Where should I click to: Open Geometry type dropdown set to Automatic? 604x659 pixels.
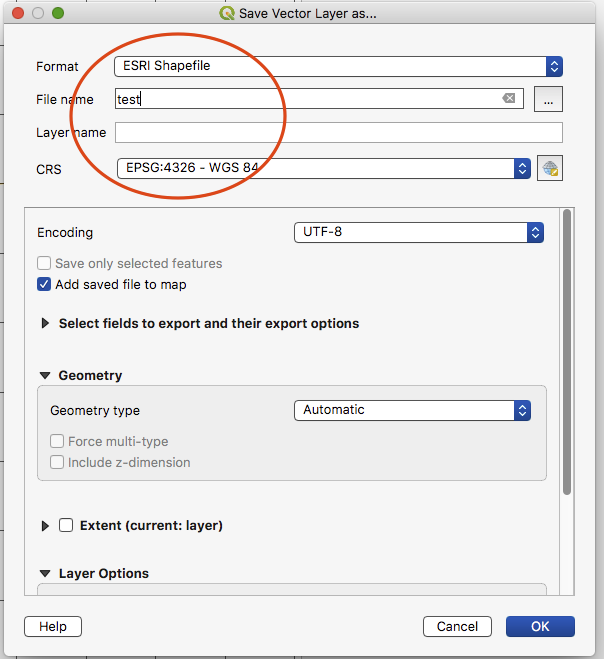(412, 410)
